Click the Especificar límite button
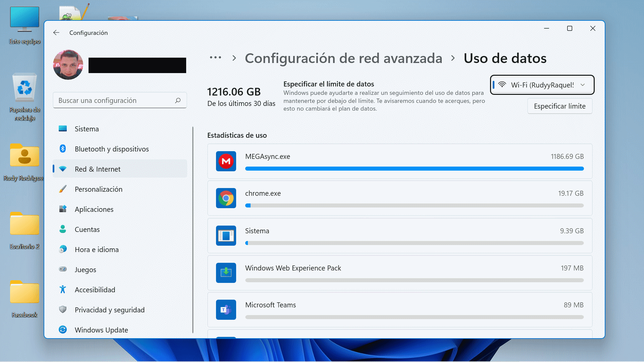The width and height of the screenshot is (644, 362). click(x=559, y=106)
